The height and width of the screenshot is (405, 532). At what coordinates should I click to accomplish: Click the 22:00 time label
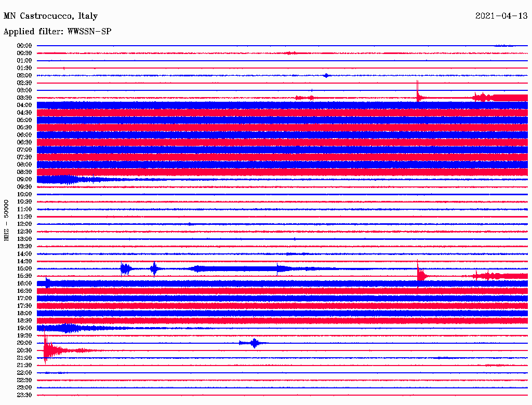(x=24, y=373)
